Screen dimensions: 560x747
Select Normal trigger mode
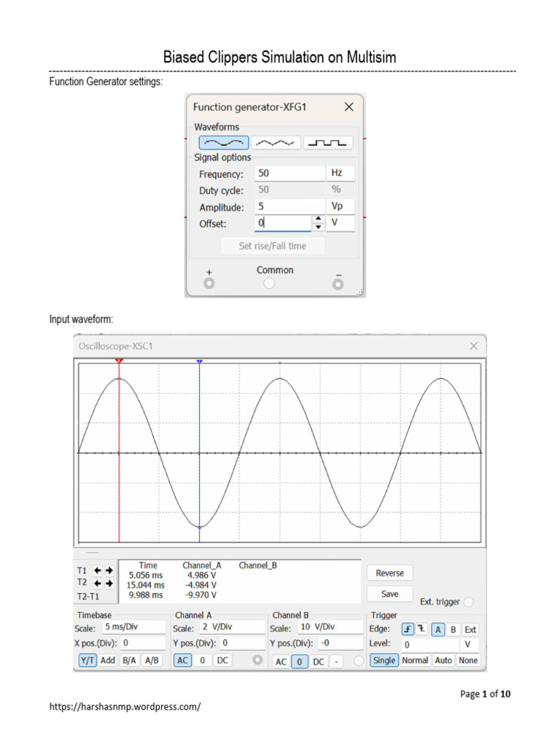[415, 660]
